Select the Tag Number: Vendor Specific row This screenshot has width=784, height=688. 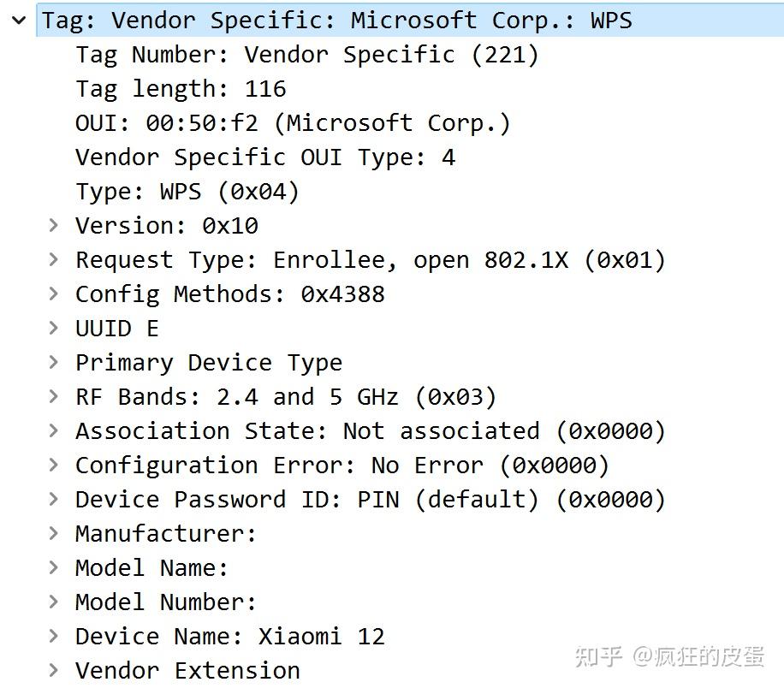click(x=306, y=55)
